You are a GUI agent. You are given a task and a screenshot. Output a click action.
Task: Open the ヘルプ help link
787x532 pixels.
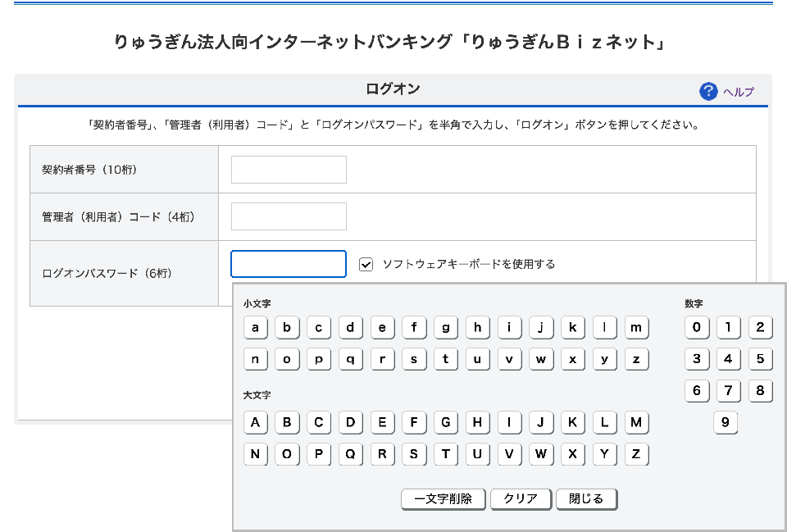pyautogui.click(x=738, y=92)
